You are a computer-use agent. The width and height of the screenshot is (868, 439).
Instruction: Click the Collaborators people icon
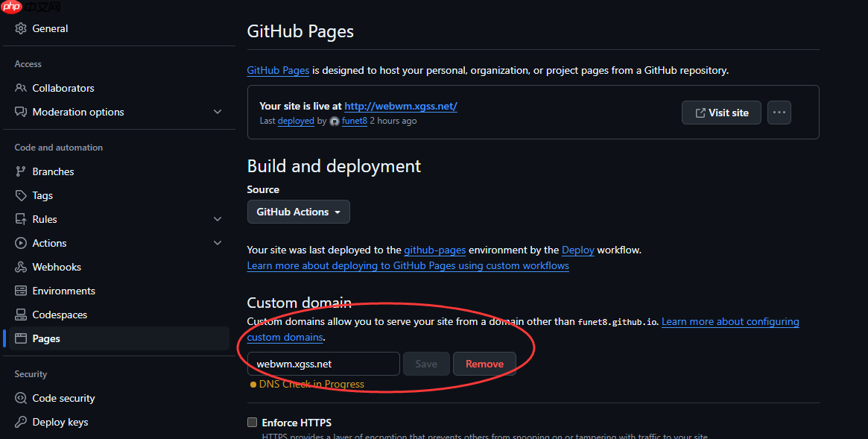[20, 88]
